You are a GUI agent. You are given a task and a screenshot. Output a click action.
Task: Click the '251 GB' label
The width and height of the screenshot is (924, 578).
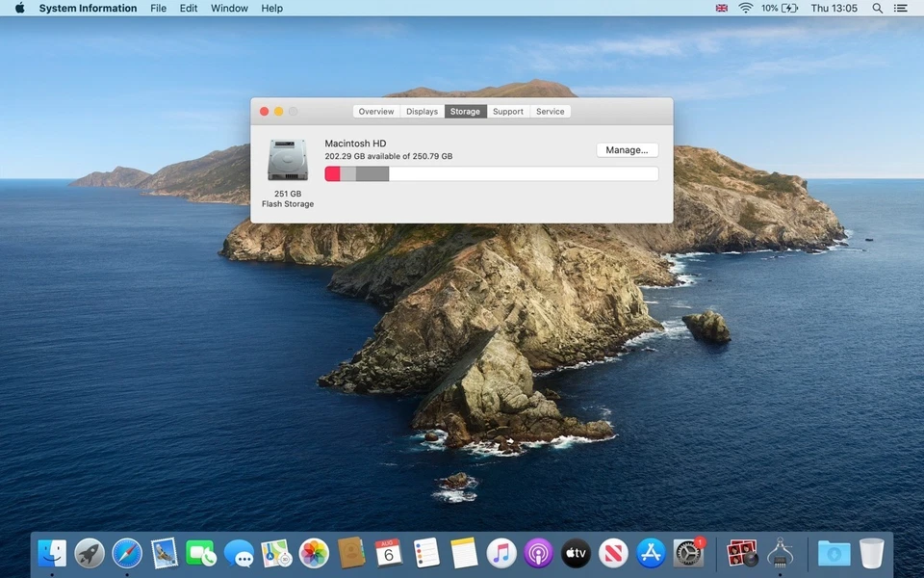(x=288, y=194)
